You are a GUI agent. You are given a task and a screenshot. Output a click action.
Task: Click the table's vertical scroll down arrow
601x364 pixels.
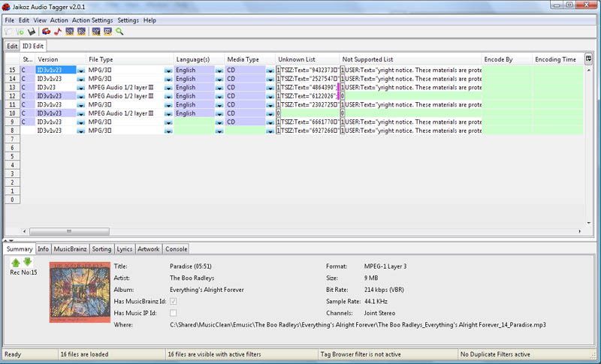(x=589, y=223)
